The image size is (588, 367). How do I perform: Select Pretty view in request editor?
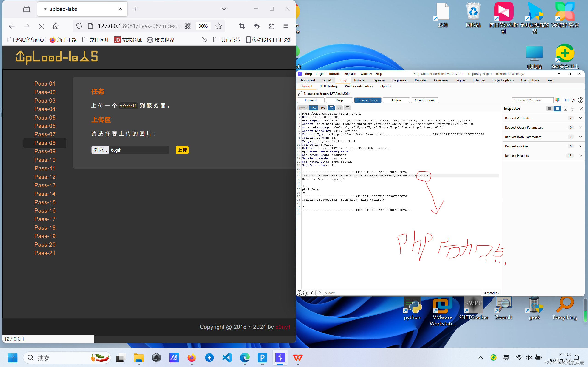[303, 108]
